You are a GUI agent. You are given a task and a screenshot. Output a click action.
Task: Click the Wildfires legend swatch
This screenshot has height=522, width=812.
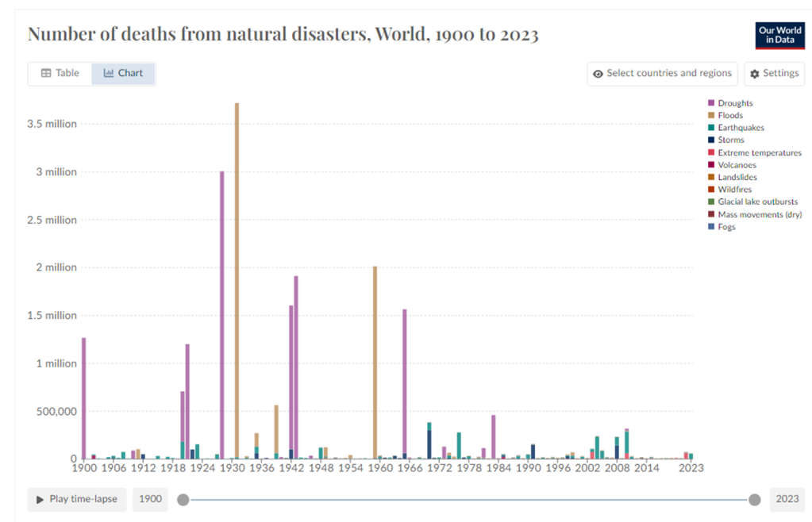coord(711,190)
